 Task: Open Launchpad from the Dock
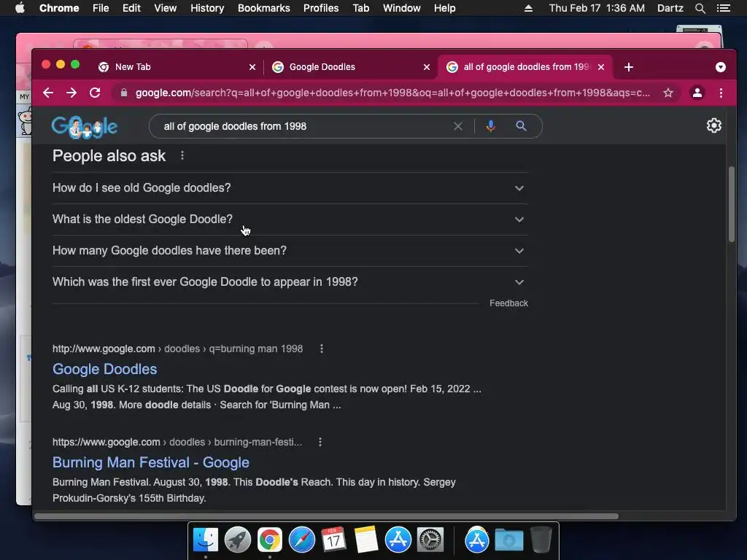click(x=237, y=540)
